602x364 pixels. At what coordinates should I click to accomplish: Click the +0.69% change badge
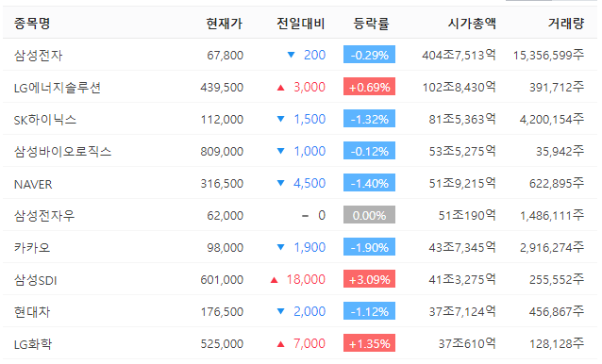pos(369,87)
